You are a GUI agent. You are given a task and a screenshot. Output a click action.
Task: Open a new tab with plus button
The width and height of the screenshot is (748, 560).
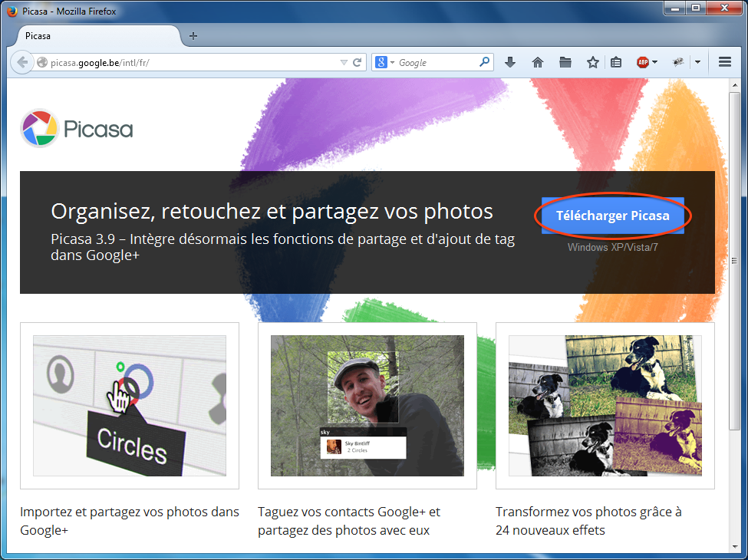(x=193, y=36)
